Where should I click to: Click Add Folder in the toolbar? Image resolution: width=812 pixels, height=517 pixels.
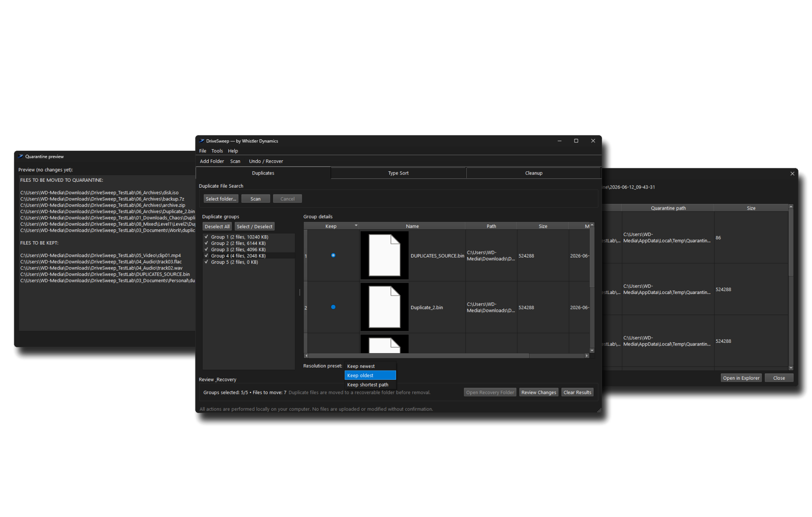pos(212,161)
